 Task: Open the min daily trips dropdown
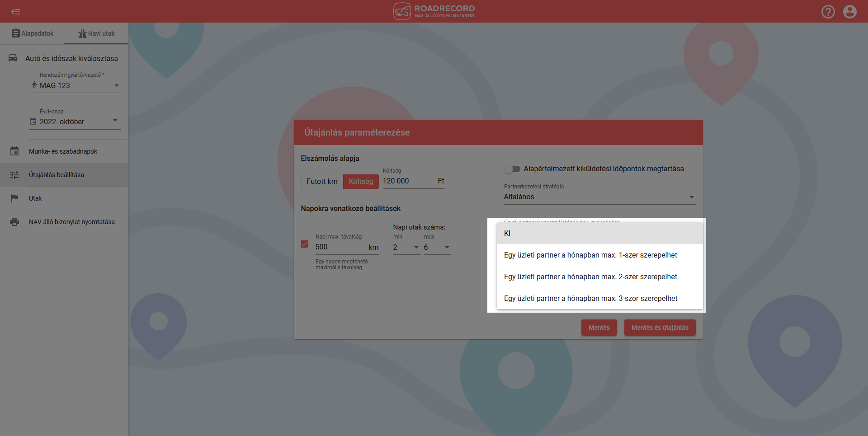click(406, 248)
